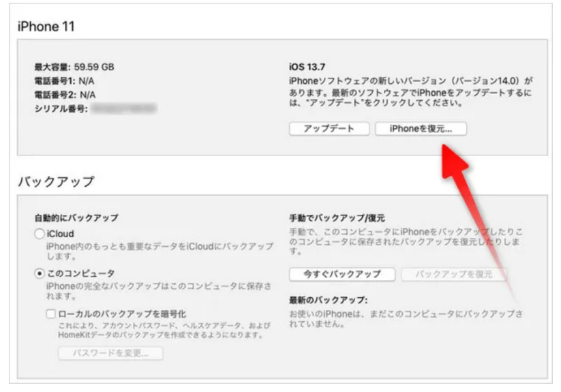Viewport: 561px width, 392px height.
Task: Click the アップデート button
Action: (x=329, y=129)
